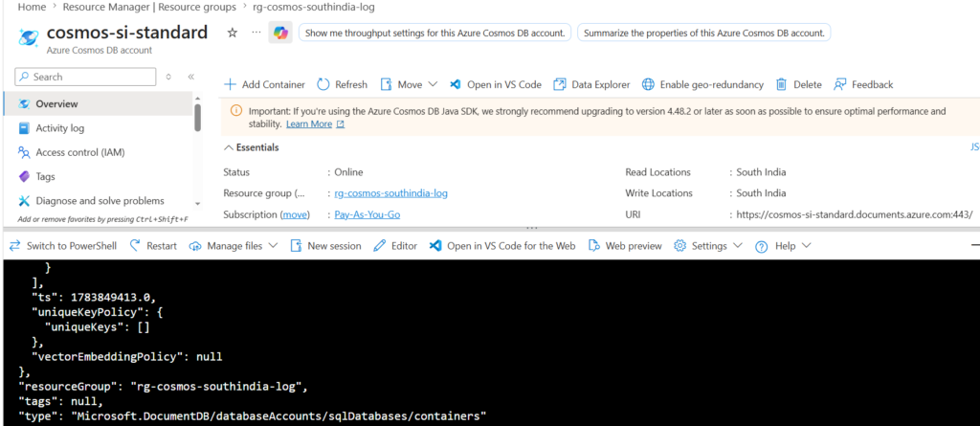Click the Switch to PowerShell arrows icon
The image size is (980, 426).
point(15,246)
